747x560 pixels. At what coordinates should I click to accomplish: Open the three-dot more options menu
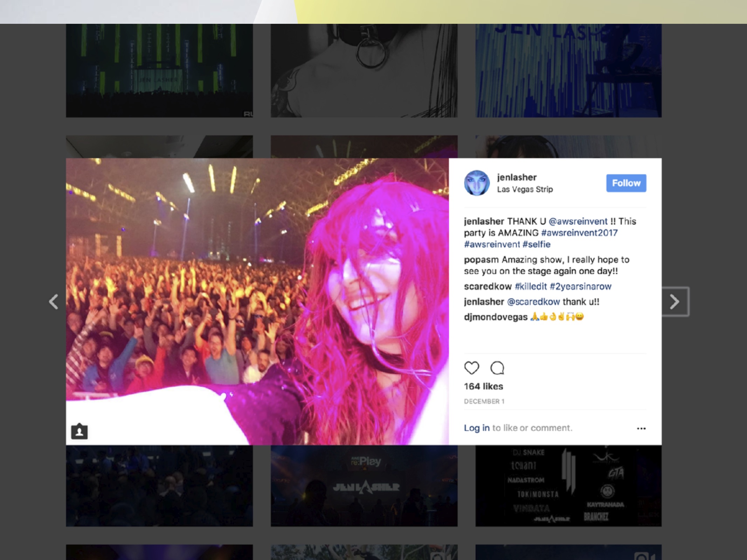pos(641,428)
